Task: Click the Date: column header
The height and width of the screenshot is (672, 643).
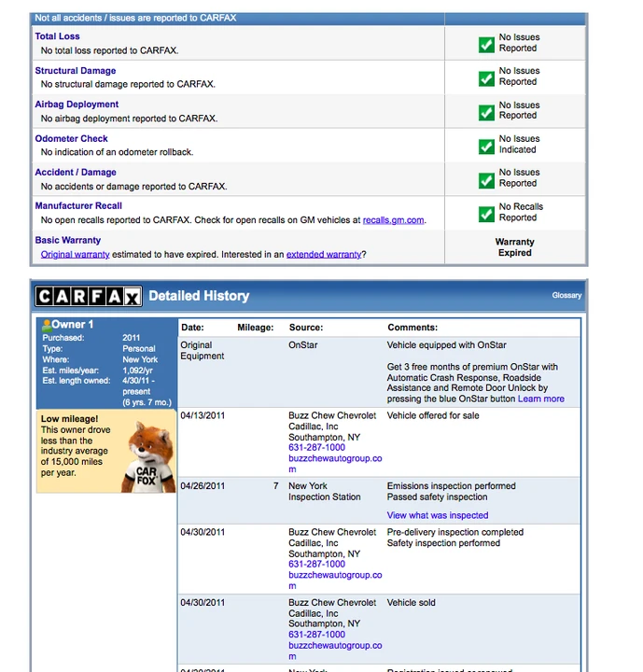Action: point(192,328)
